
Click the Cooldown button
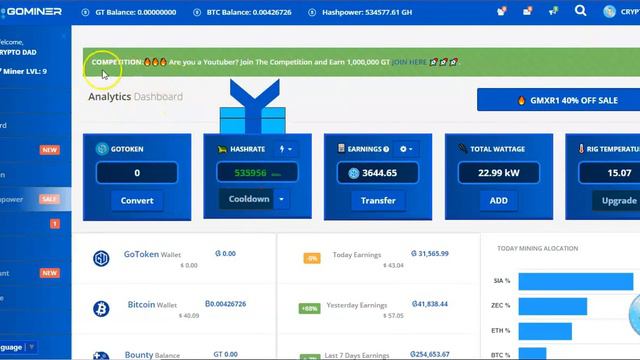pos(247,199)
